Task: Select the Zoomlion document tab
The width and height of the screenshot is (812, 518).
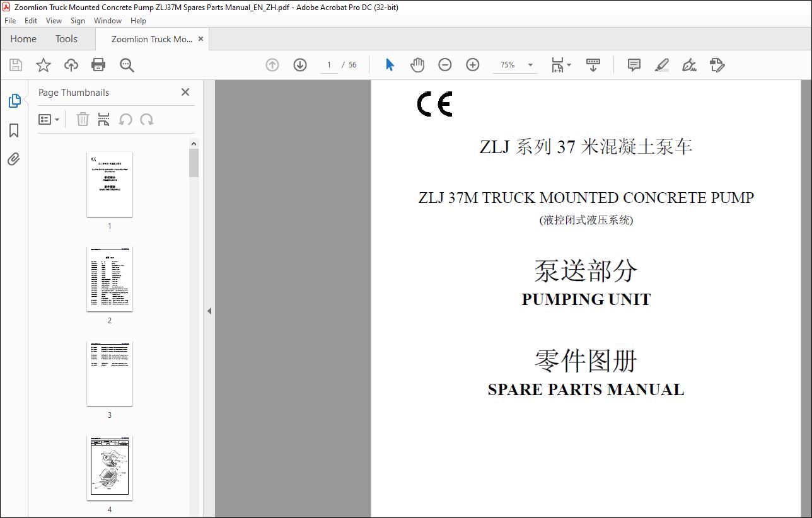Action: pos(152,39)
